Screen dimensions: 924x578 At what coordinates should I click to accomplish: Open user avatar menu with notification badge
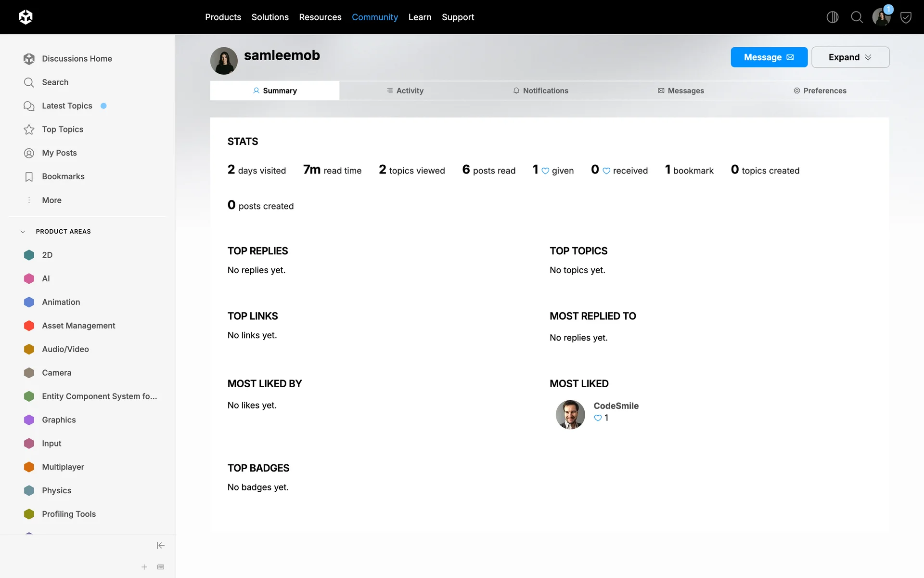click(x=881, y=17)
